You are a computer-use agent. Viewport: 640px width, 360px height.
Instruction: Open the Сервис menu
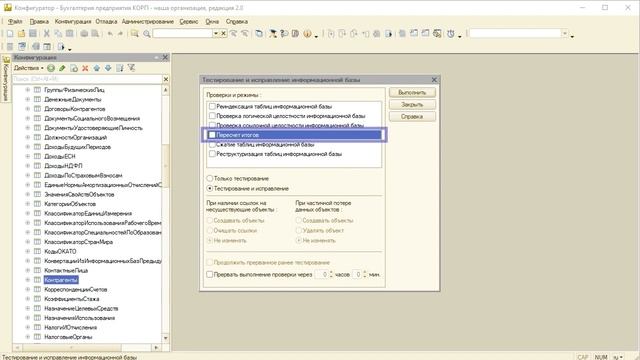coord(189,22)
